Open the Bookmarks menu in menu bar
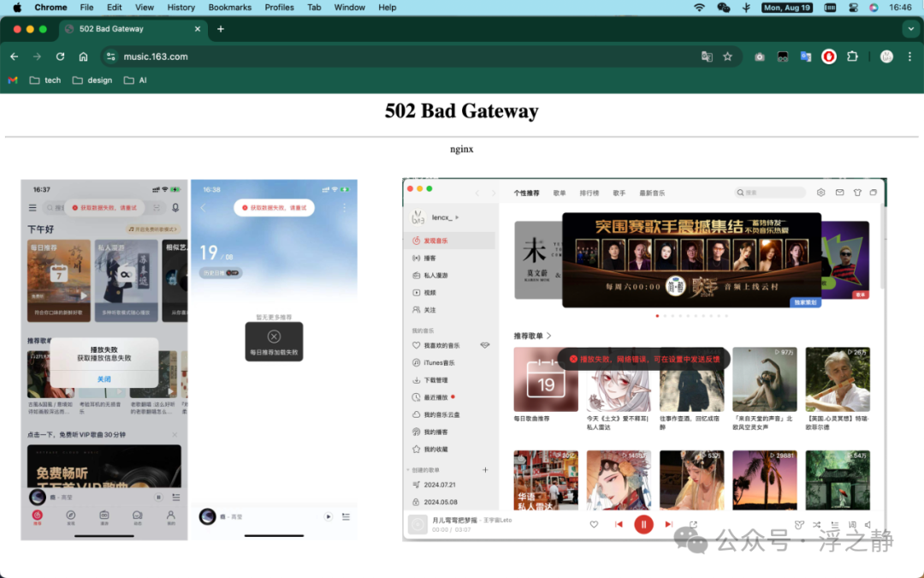This screenshot has height=578, width=924. tap(230, 7)
